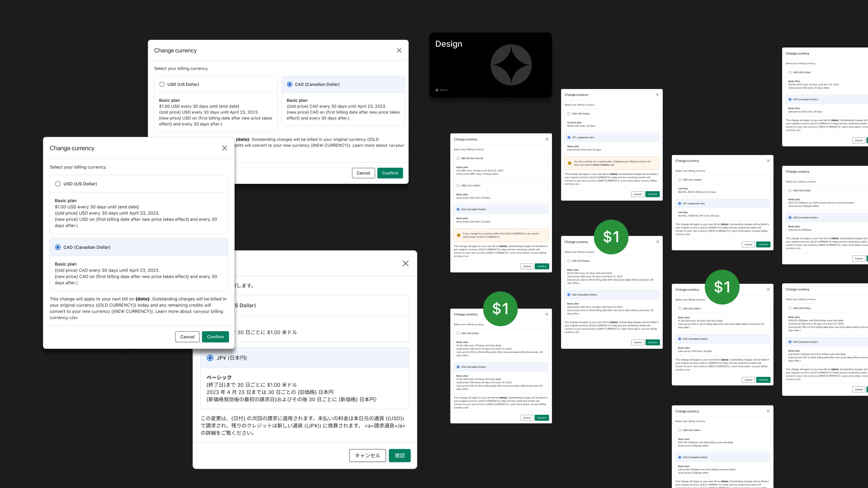Select CAD radio in the GBP dialog
The width and height of the screenshot is (868, 488).
coord(458,209)
